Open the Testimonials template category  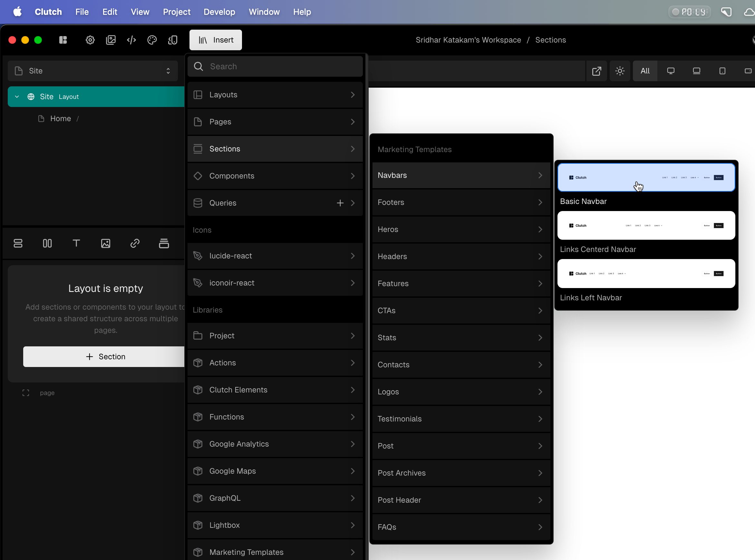click(x=461, y=419)
